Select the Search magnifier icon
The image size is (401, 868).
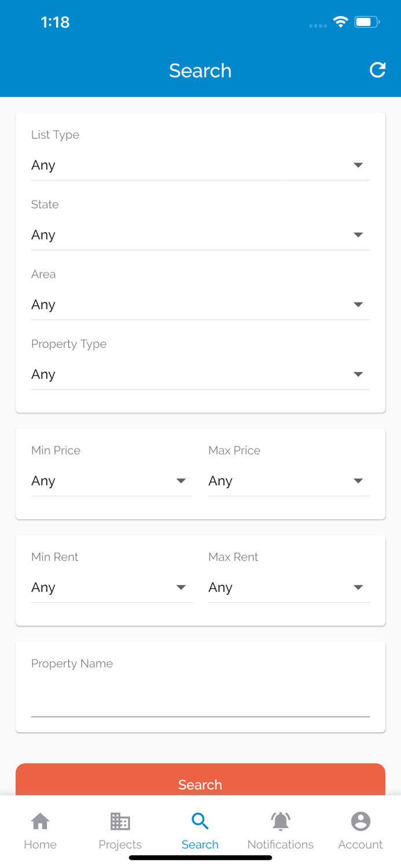pyautogui.click(x=200, y=820)
